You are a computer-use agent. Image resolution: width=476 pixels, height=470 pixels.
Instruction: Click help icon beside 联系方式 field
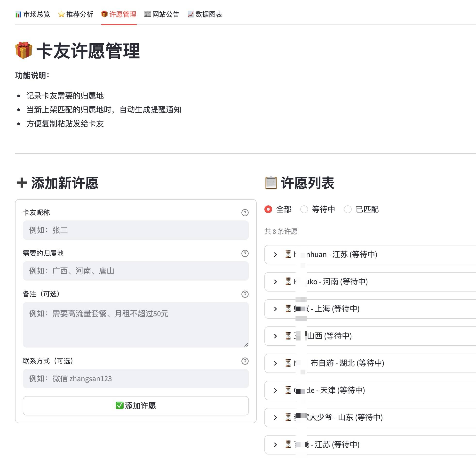click(245, 361)
